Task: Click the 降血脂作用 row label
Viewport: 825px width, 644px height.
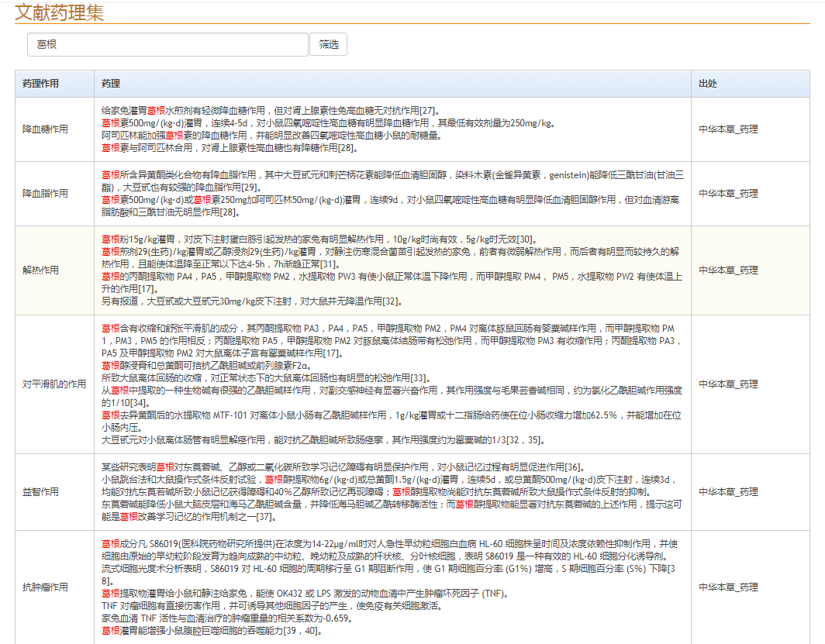Action: point(45,193)
